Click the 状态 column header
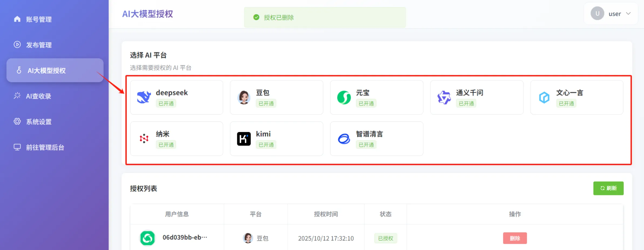Screen dimensions: 644x250 click(385, 214)
